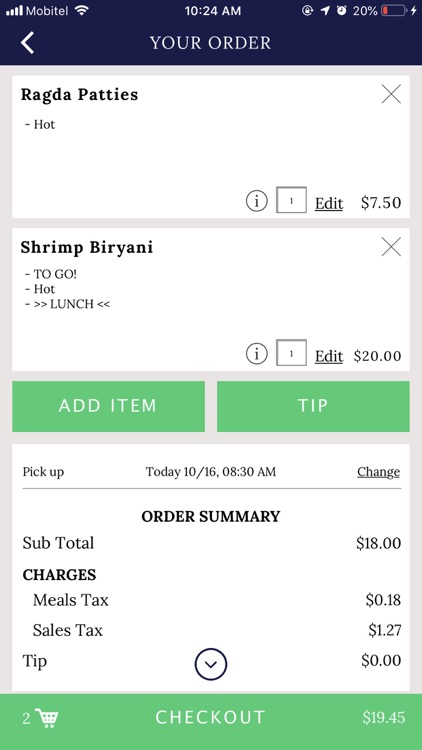Proceed to CHECKOUT
The width and height of the screenshot is (422, 750).
[x=211, y=718]
